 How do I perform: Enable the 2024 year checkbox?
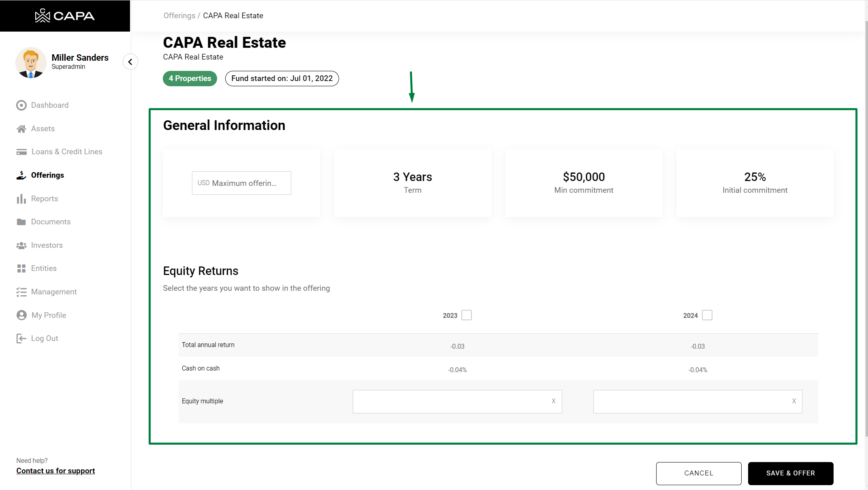[707, 315]
